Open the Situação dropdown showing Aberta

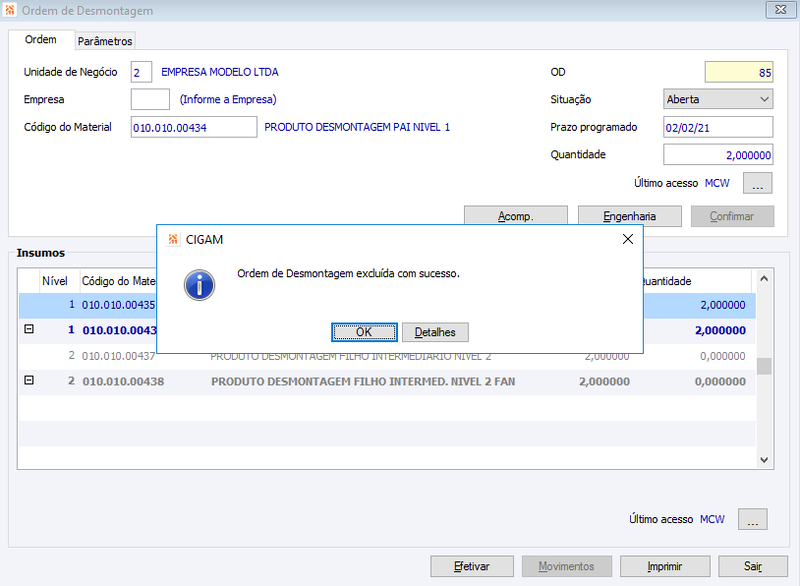click(718, 99)
